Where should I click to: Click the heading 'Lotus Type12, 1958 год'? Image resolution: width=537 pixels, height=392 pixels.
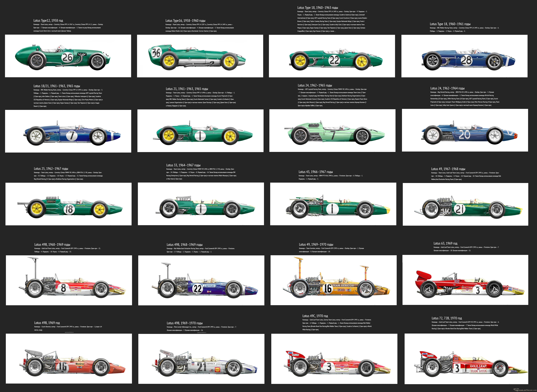click(48, 21)
